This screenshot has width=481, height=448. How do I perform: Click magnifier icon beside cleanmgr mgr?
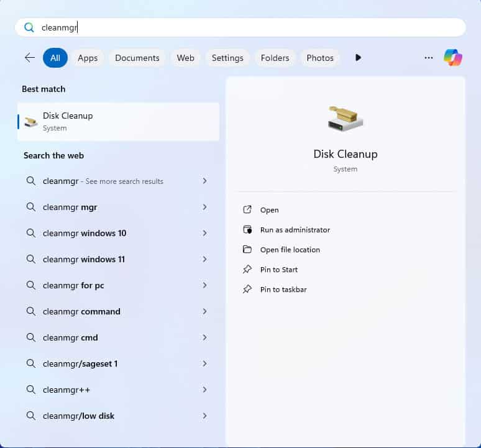pos(31,208)
